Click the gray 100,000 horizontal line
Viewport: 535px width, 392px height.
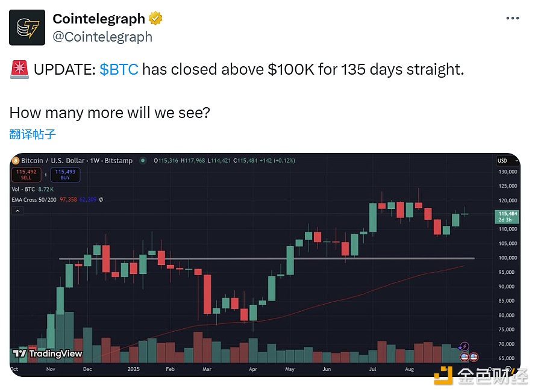[267, 258]
